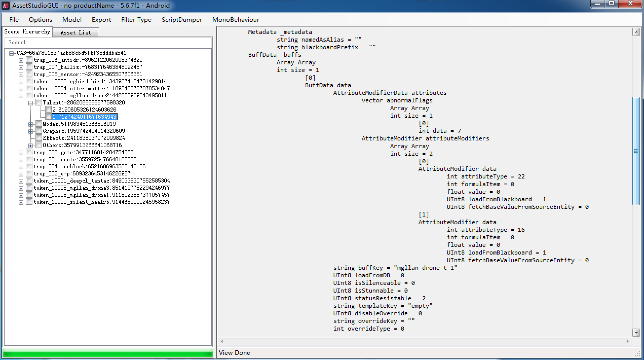Open the Filter Type menu
The width and height of the screenshot is (644, 360).
click(x=136, y=20)
